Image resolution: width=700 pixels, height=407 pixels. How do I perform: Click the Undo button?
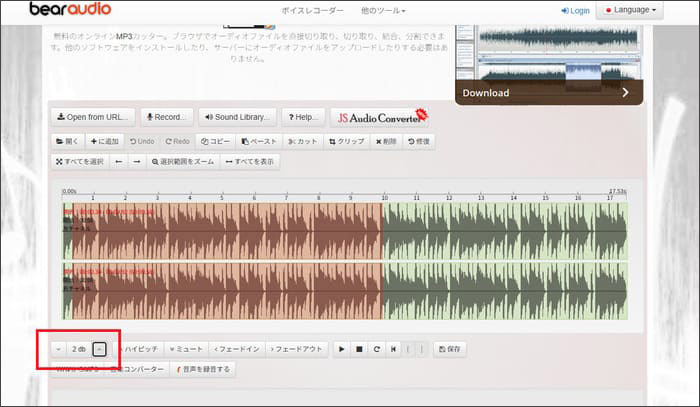click(x=142, y=141)
